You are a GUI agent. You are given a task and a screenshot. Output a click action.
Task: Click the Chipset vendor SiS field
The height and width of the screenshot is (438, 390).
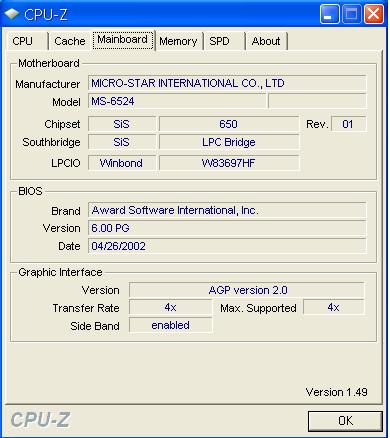point(122,124)
